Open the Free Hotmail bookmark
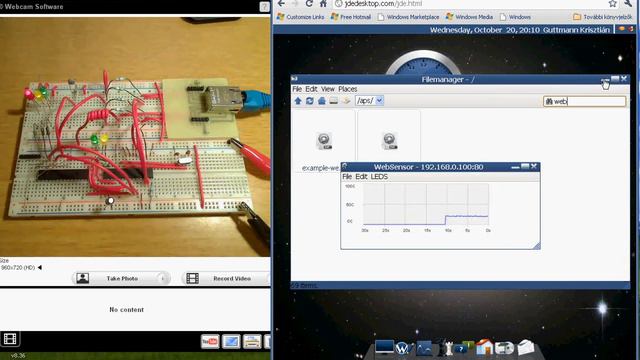Image resolution: width=640 pixels, height=360 pixels. (x=351, y=17)
